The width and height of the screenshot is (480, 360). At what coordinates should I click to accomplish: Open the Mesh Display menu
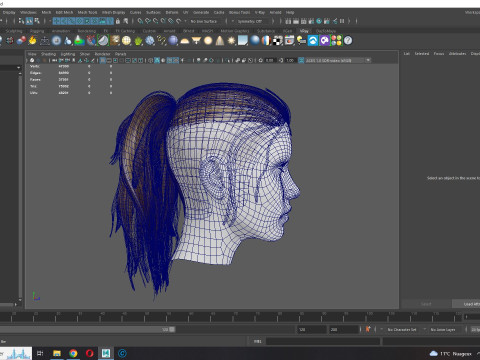(113, 12)
